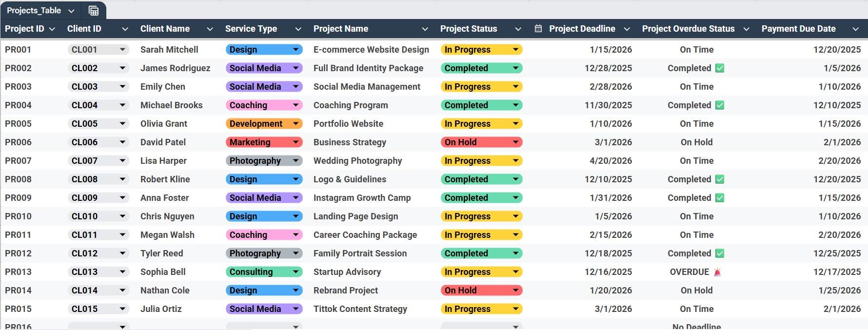This screenshot has width=868, height=330.
Task: Click the green checkmark in PR002 row
Action: point(720,68)
